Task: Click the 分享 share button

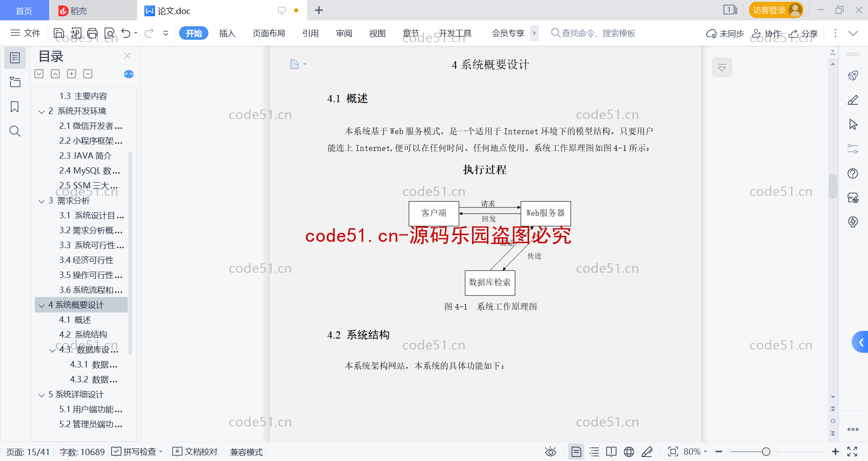Action: pyautogui.click(x=803, y=33)
